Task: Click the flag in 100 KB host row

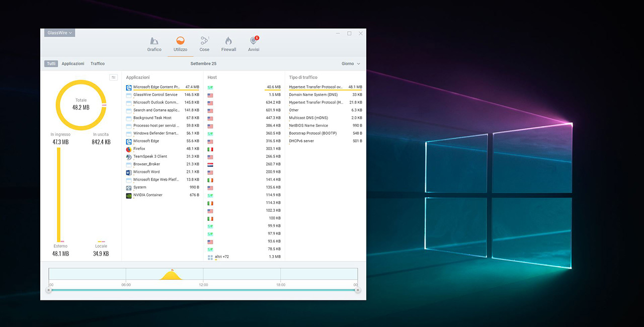Action: (x=210, y=218)
